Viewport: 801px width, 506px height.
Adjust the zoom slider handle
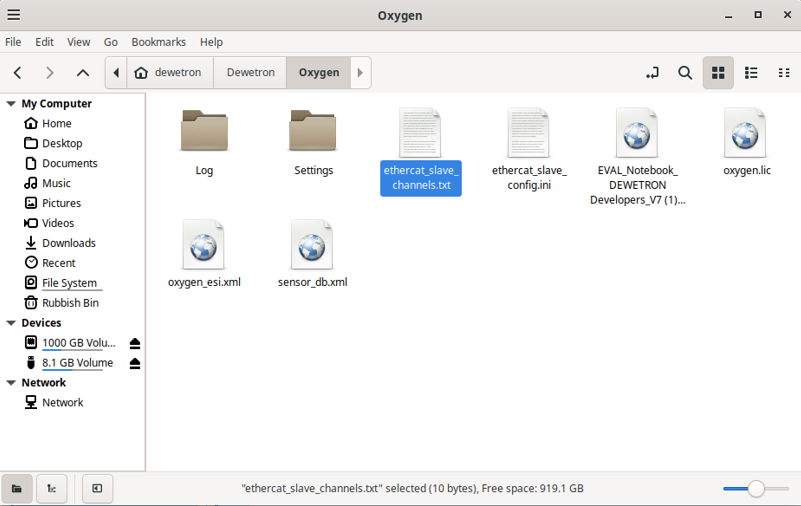tap(756, 489)
